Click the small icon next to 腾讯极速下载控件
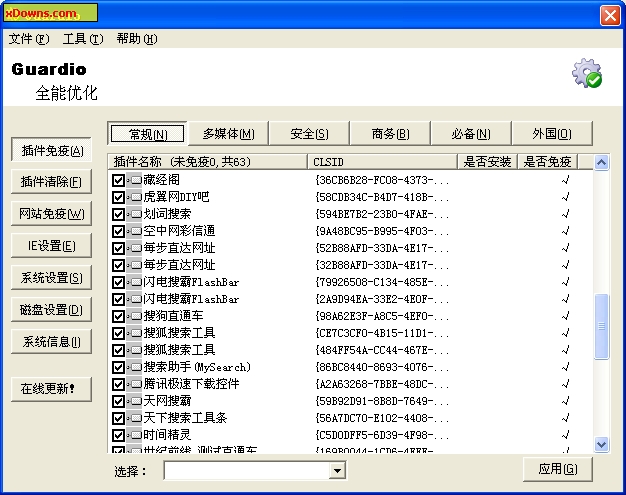 point(136,384)
